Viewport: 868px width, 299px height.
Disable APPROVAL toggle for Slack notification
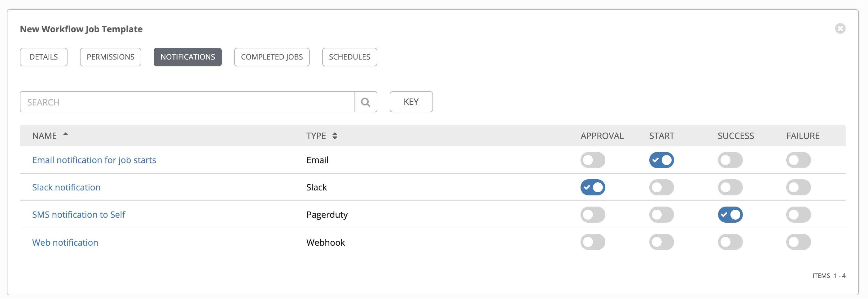[x=592, y=187]
